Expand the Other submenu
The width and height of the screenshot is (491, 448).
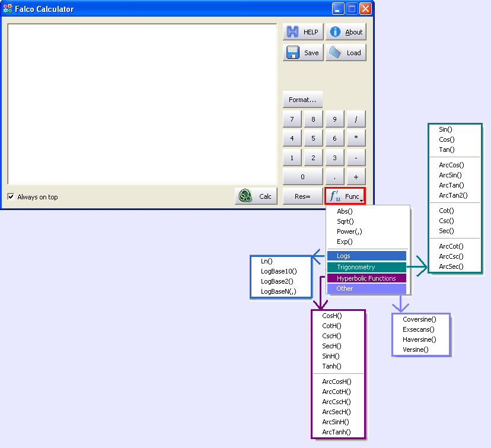(x=366, y=288)
